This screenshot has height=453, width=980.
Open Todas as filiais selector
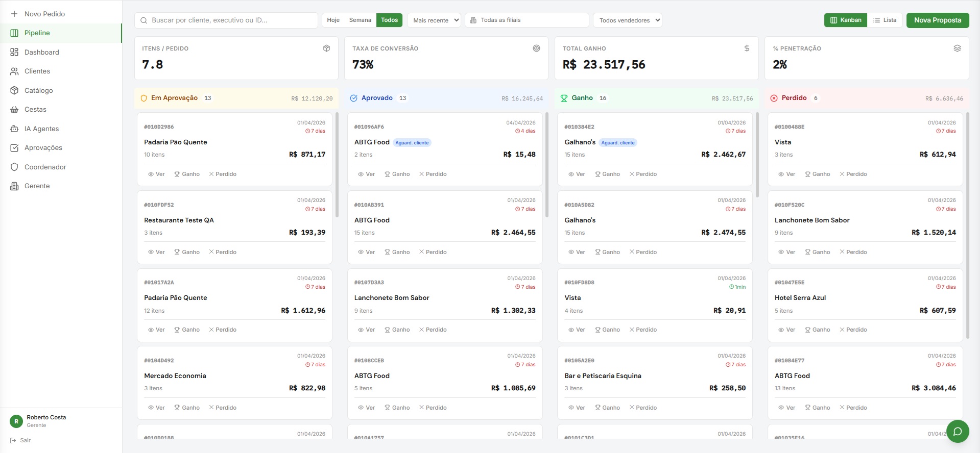pos(527,20)
